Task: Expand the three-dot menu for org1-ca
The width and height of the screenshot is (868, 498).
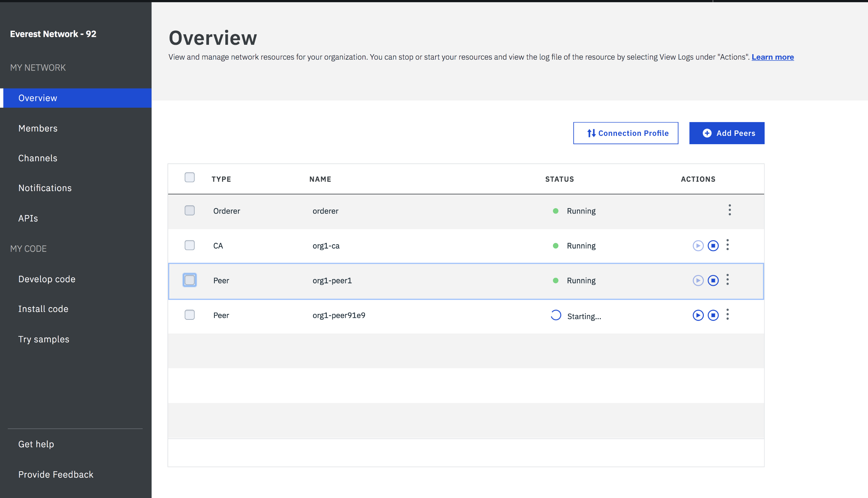Action: [727, 245]
